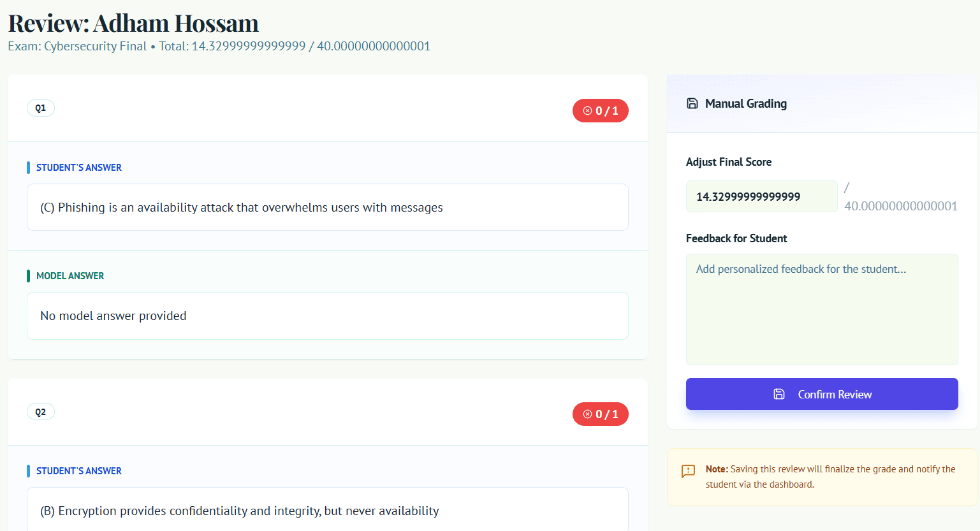980x531 pixels.
Task: Click the Review: Adham Hossam page heading
Action: coord(133,23)
